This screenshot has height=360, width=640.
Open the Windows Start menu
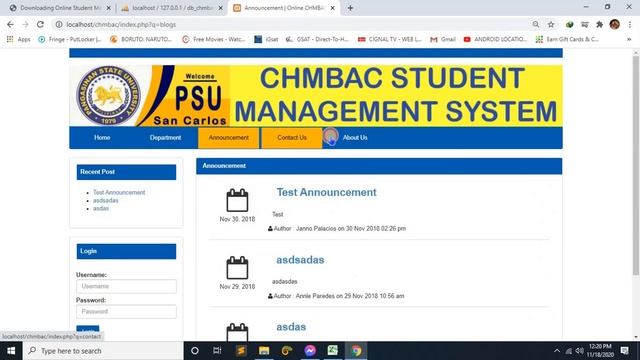point(11,351)
